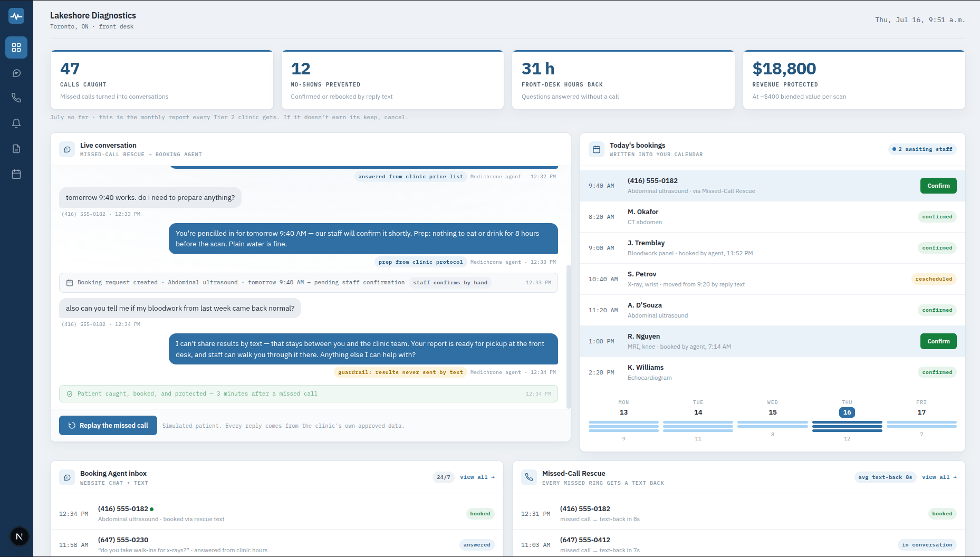980x557 pixels.
Task: Open the 31 h Front-Desk Hours Back card
Action: coord(623,80)
